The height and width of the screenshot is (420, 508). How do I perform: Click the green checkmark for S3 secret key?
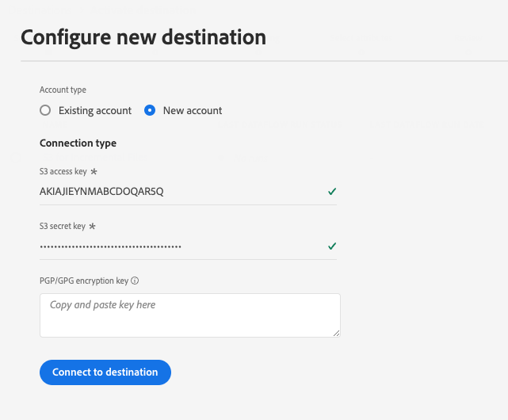332,246
